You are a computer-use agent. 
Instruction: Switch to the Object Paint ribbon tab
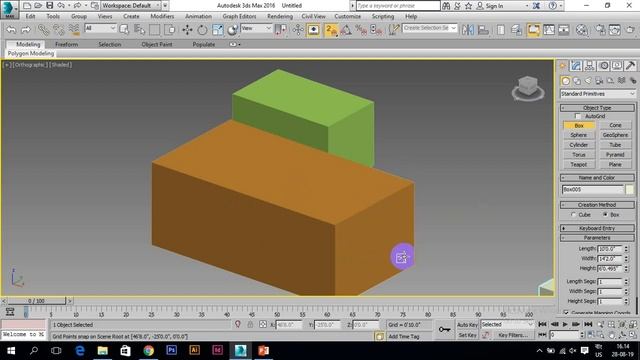(x=157, y=44)
